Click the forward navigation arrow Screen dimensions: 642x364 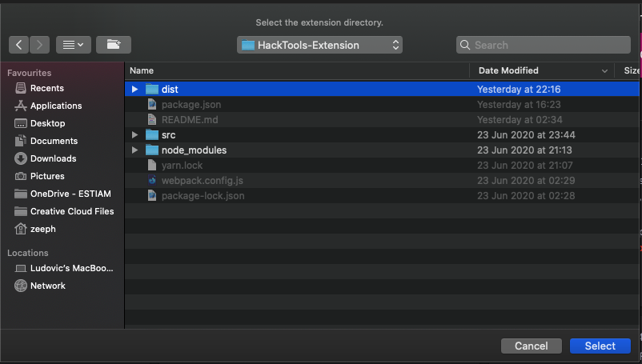tap(40, 45)
